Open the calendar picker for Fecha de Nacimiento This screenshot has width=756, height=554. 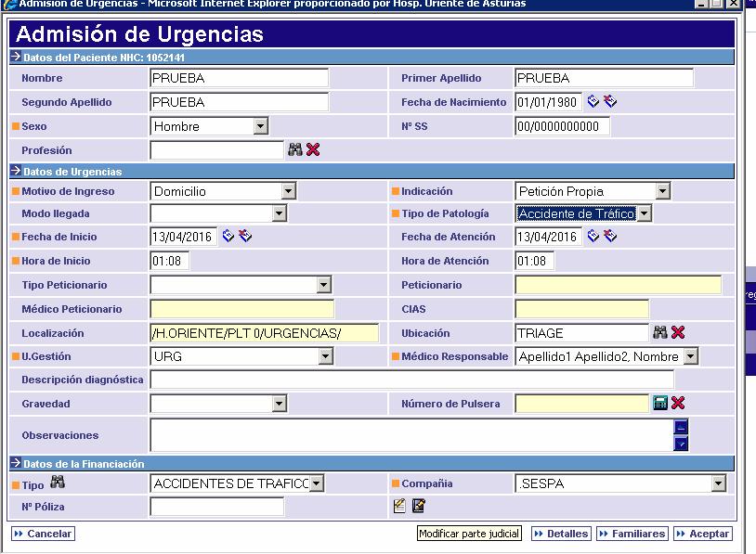(593, 102)
